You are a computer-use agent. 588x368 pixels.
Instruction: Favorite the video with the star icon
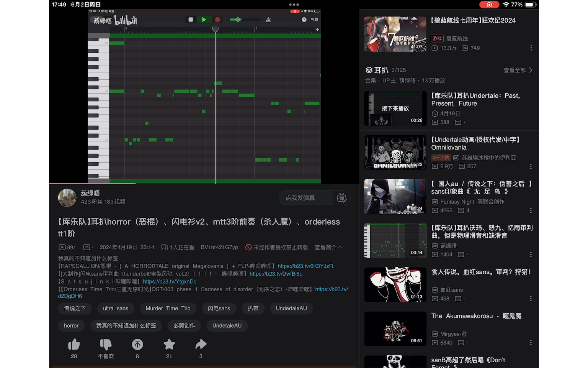pos(169,345)
